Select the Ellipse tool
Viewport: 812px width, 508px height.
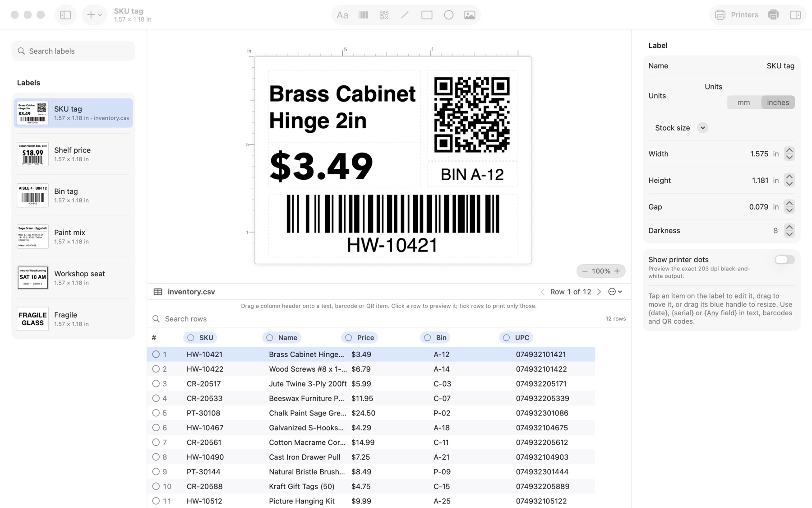tap(448, 15)
